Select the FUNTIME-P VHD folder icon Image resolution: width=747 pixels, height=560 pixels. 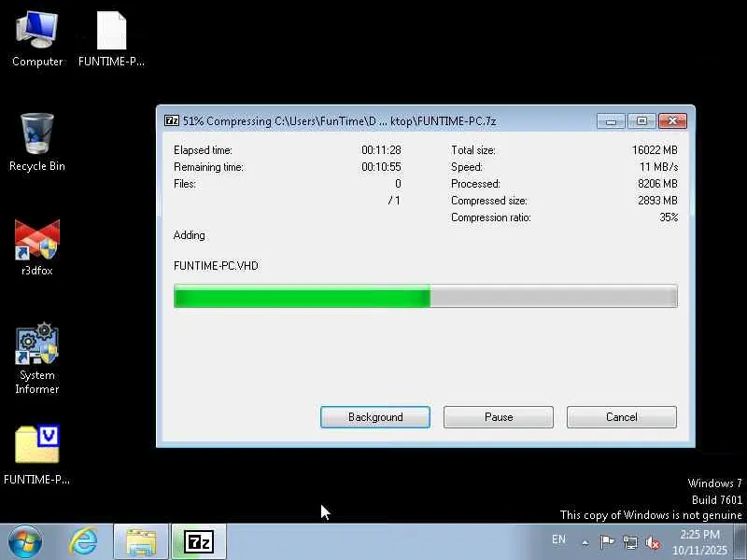click(x=36, y=455)
